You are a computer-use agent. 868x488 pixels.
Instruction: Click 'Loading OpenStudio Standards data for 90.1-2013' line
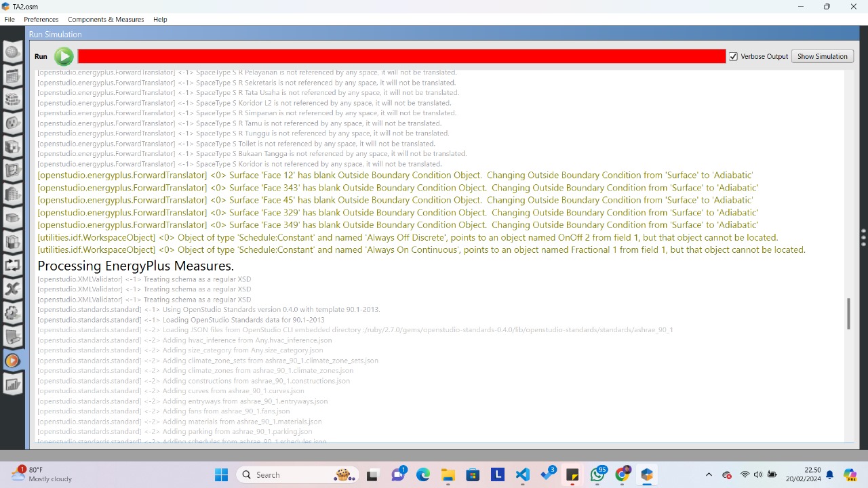(x=181, y=319)
